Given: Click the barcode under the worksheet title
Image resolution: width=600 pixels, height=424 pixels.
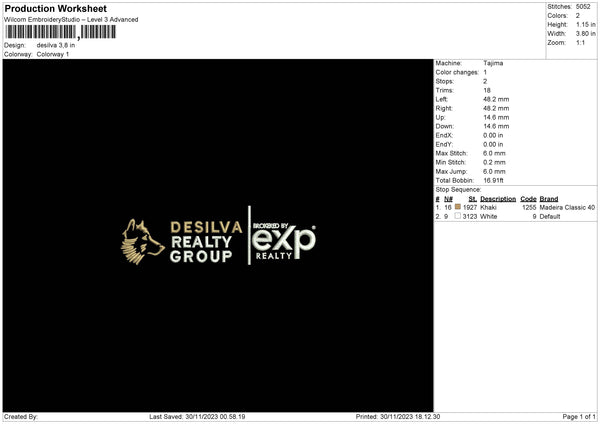Looking at the screenshot, I should point(60,32).
